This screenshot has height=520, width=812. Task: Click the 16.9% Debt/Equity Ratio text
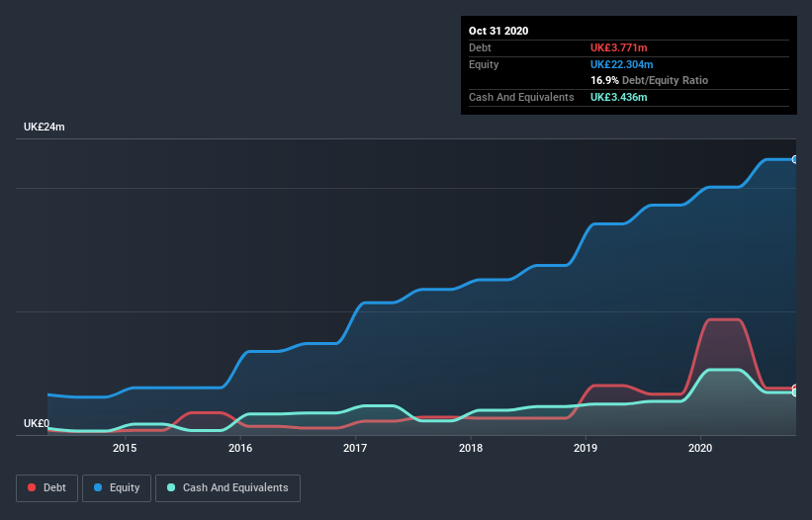click(650, 80)
